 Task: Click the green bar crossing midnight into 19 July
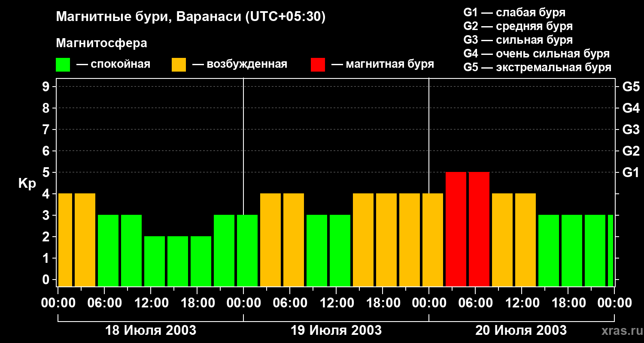[247, 250]
